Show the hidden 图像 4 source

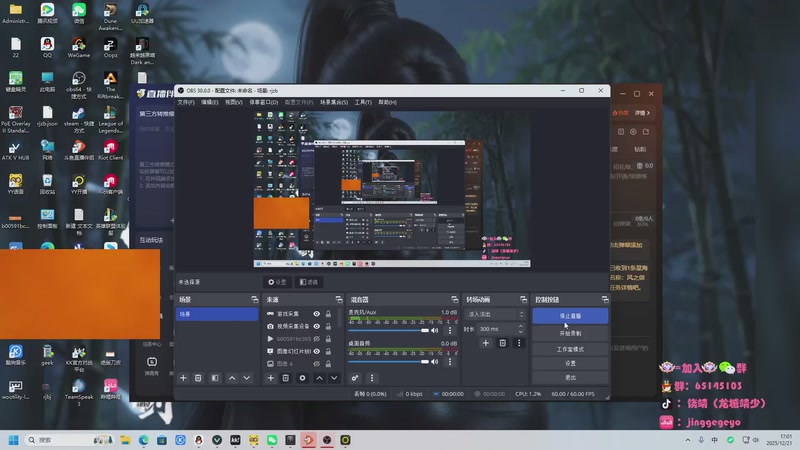[x=316, y=364]
